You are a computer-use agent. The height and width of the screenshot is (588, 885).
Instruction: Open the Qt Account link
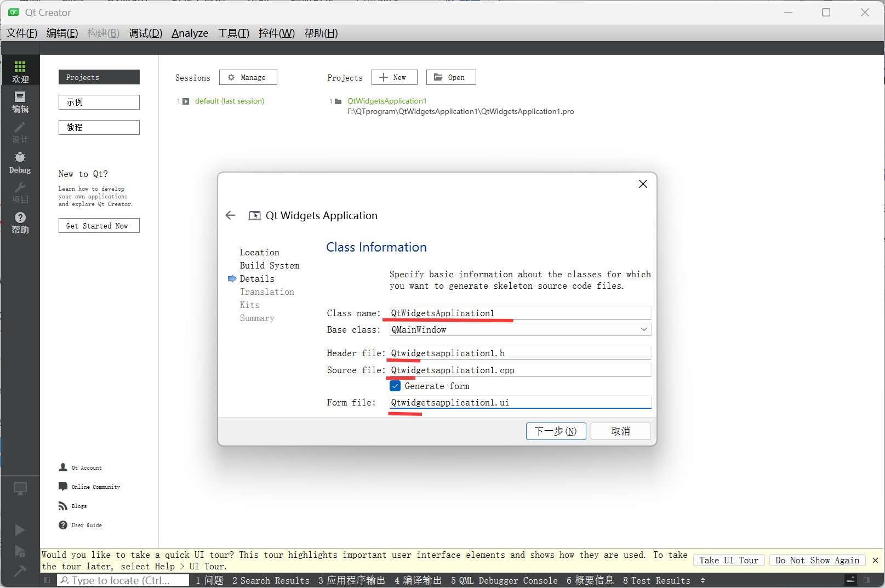[81, 467]
